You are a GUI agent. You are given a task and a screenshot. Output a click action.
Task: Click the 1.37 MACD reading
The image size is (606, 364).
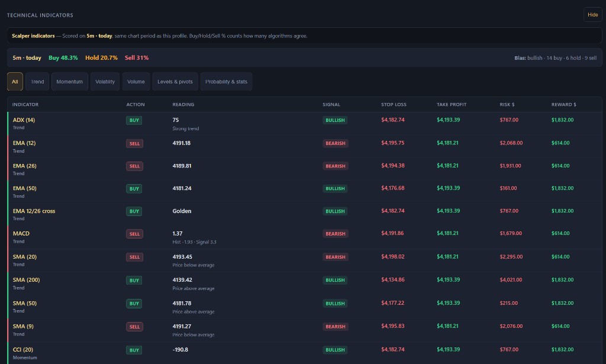178,233
